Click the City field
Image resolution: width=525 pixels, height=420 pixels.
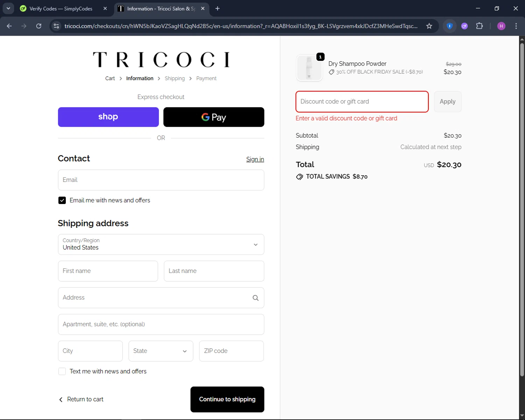[x=90, y=351]
